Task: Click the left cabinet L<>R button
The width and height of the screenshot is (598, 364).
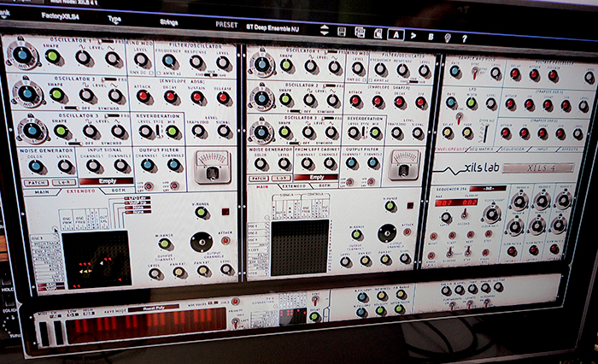Action: coord(64,183)
